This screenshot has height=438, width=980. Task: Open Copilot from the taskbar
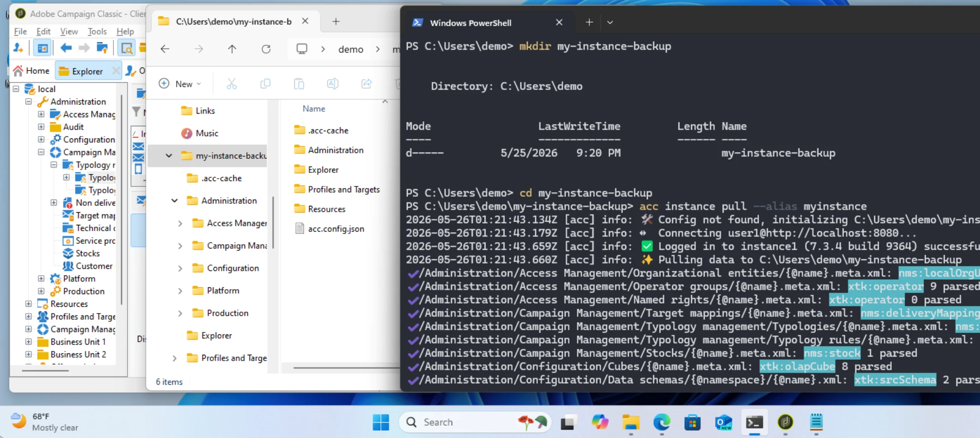tap(600, 422)
